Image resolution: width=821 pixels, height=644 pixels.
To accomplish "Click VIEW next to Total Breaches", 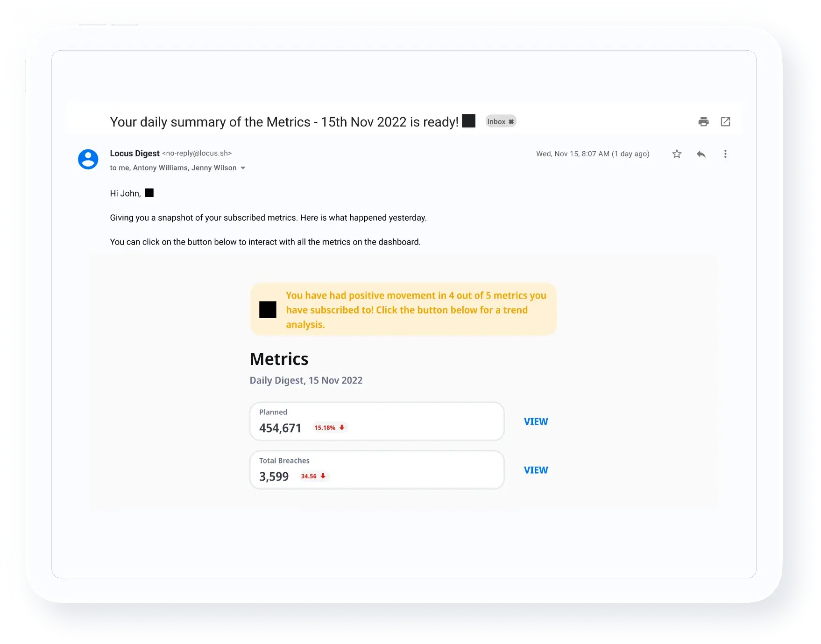I will pos(536,470).
